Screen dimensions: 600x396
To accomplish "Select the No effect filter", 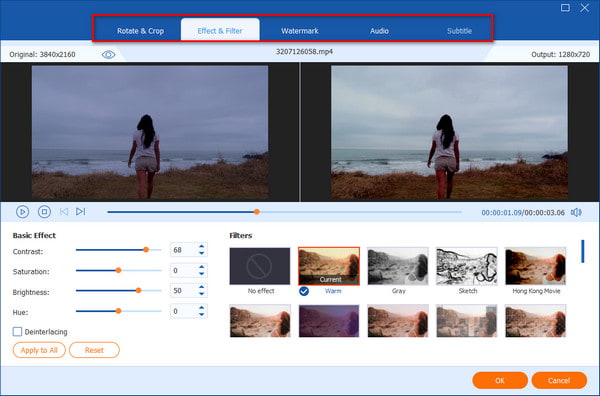I will click(260, 266).
